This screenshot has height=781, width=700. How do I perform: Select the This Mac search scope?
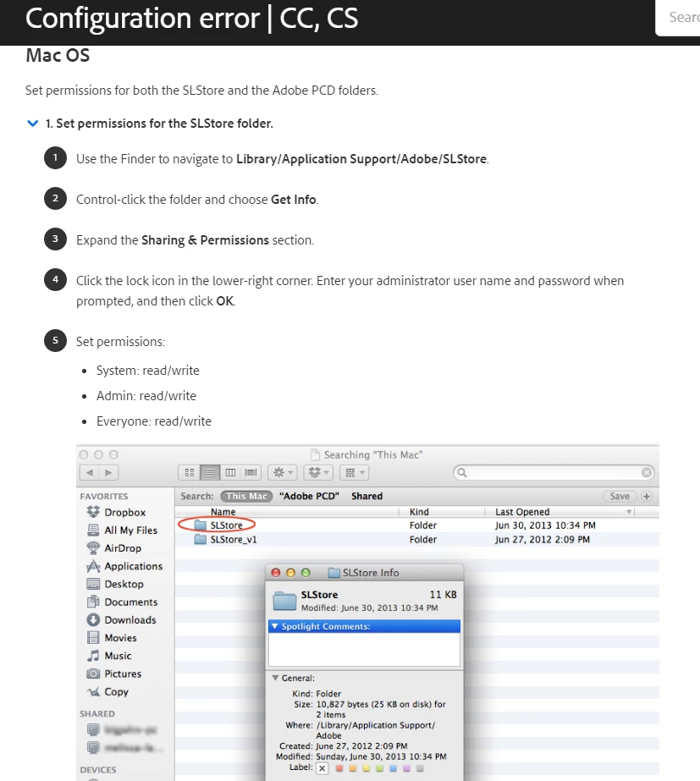246,496
